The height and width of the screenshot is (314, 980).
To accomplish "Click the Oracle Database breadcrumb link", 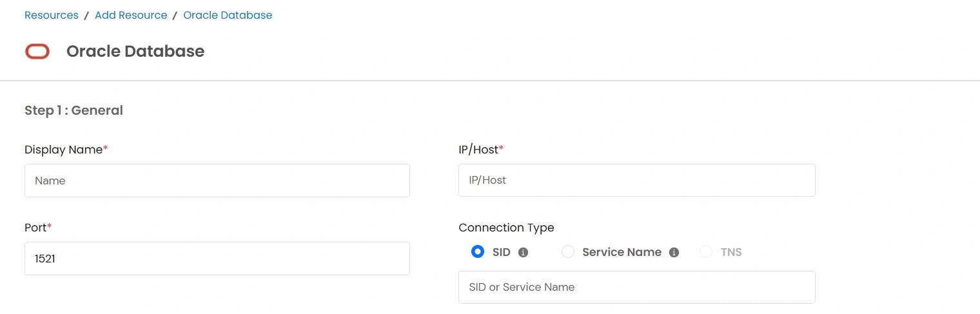I will [x=228, y=15].
